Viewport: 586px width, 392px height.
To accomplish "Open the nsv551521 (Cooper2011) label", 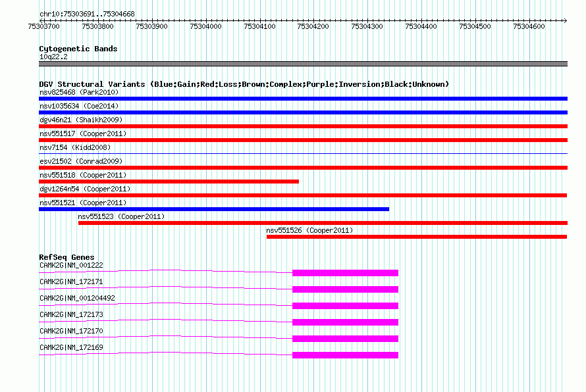I will click(83, 203).
